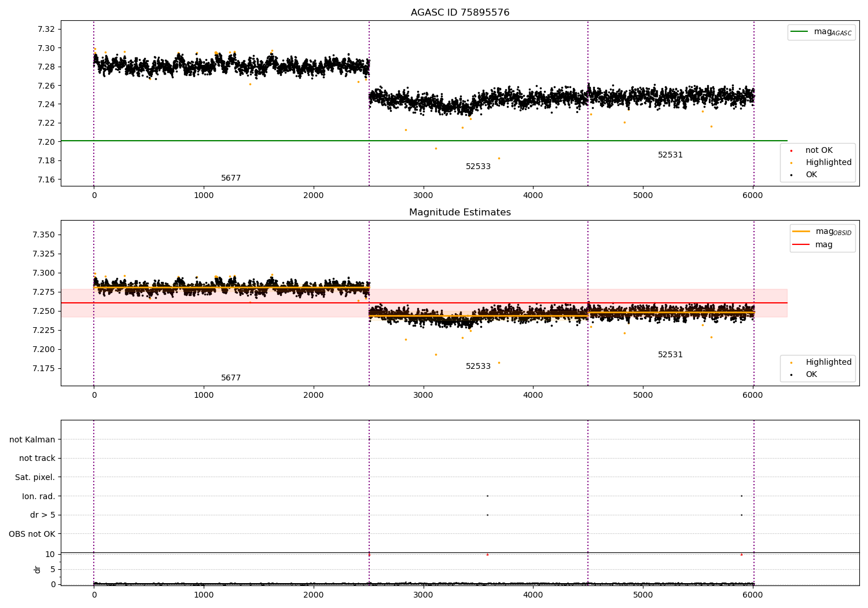Click the 'dr > 5' flag dot near time 5900
The height and width of the screenshot is (608, 868).
741,515
